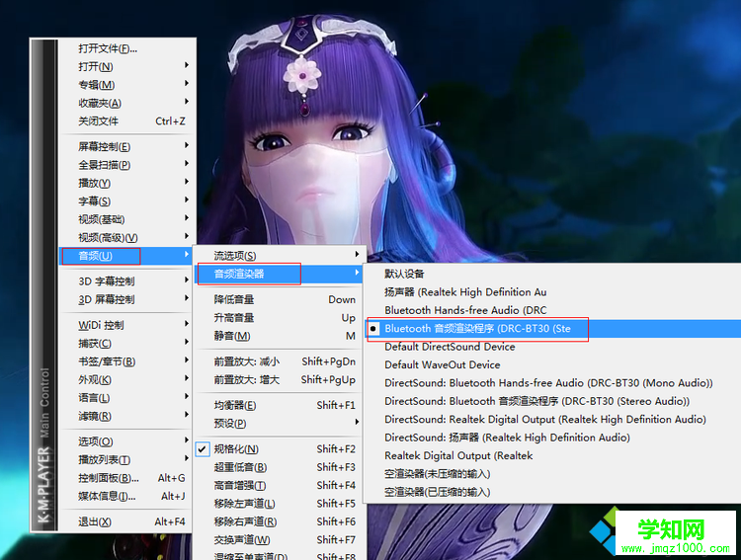741x560 pixels.
Task: Open the WiDi 控制 menu entry
Action: pyautogui.click(x=126, y=325)
